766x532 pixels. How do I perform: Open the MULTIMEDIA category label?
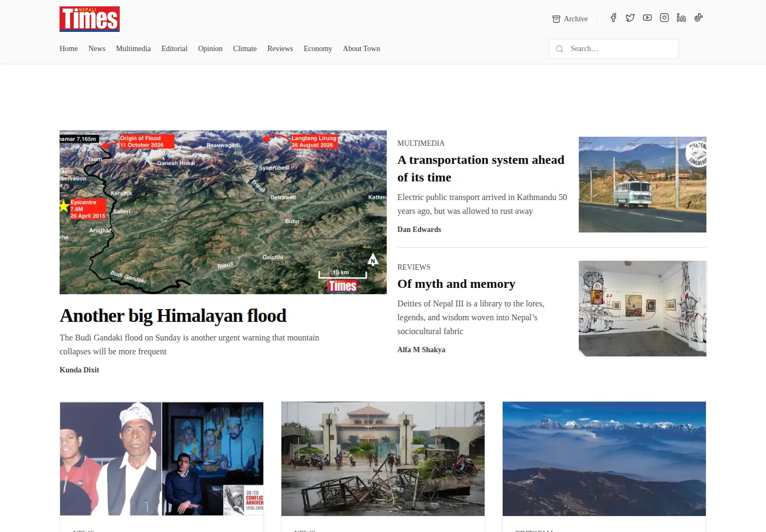(x=421, y=143)
